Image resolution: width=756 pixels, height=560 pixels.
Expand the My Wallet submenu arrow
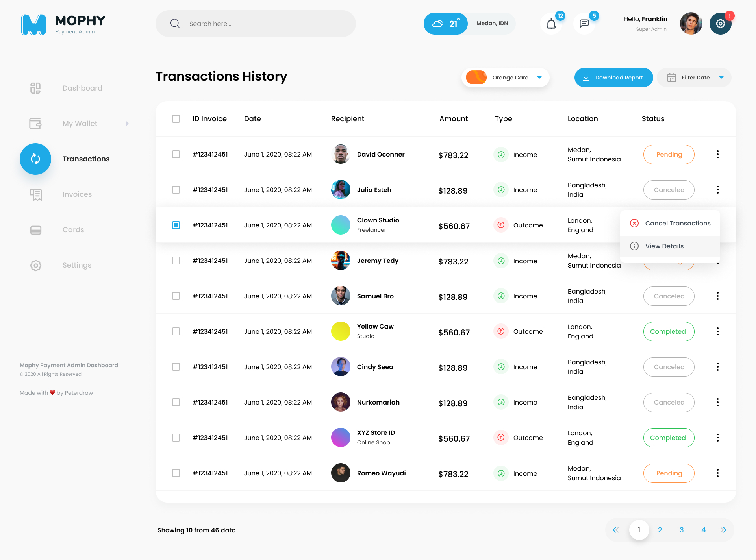[x=127, y=124]
